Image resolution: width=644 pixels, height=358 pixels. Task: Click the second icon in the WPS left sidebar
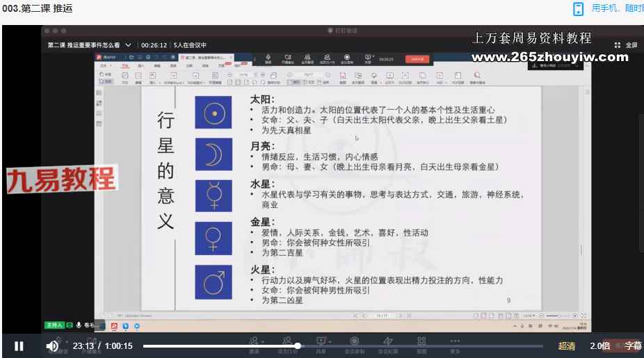[99, 103]
